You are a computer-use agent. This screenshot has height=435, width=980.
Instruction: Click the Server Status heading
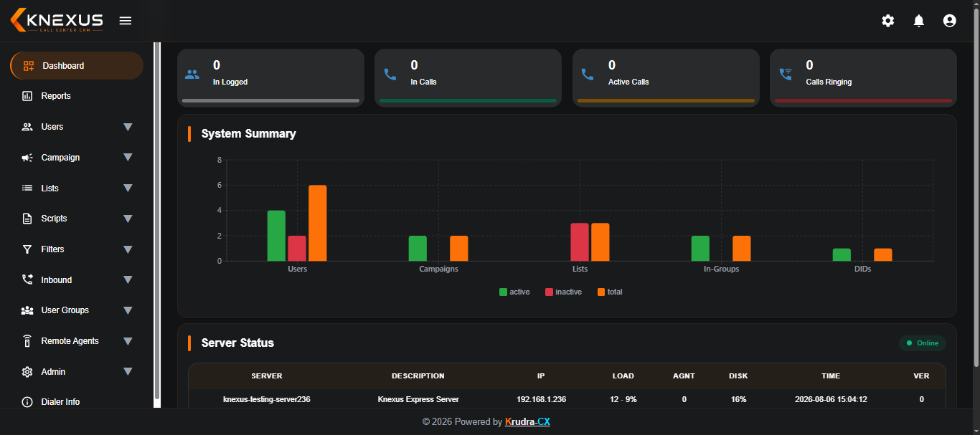point(237,343)
